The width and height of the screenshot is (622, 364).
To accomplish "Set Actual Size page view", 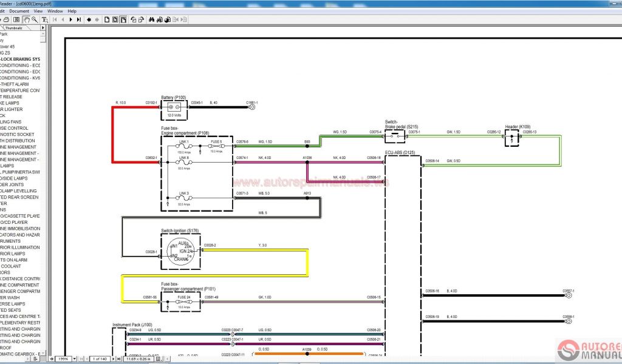I will [107, 19].
